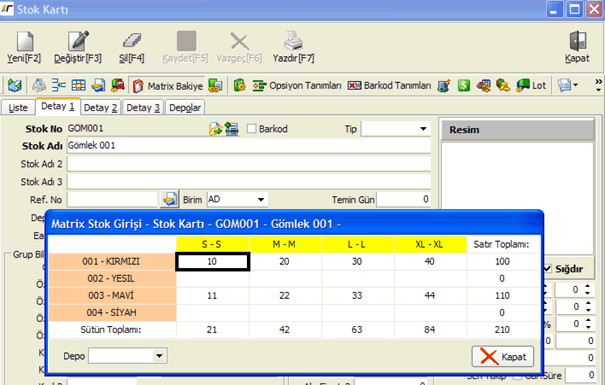Click the Sil[F4] eraser icon

[132, 41]
